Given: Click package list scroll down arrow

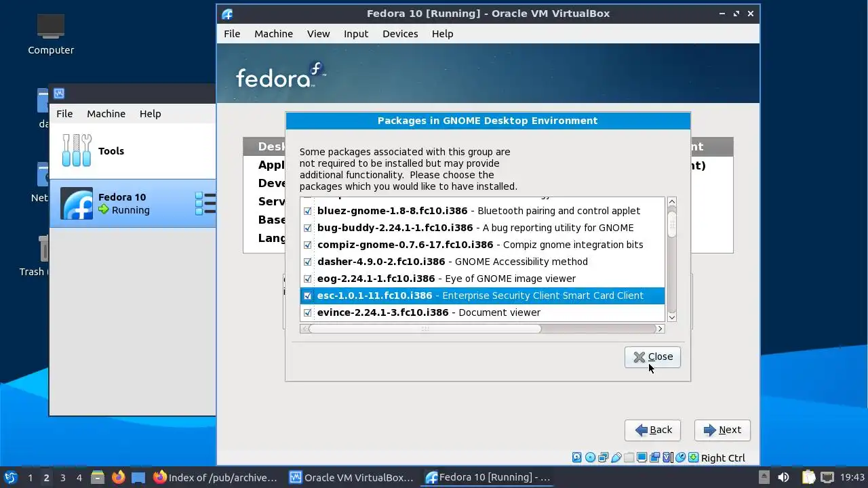Looking at the screenshot, I should 672,317.
